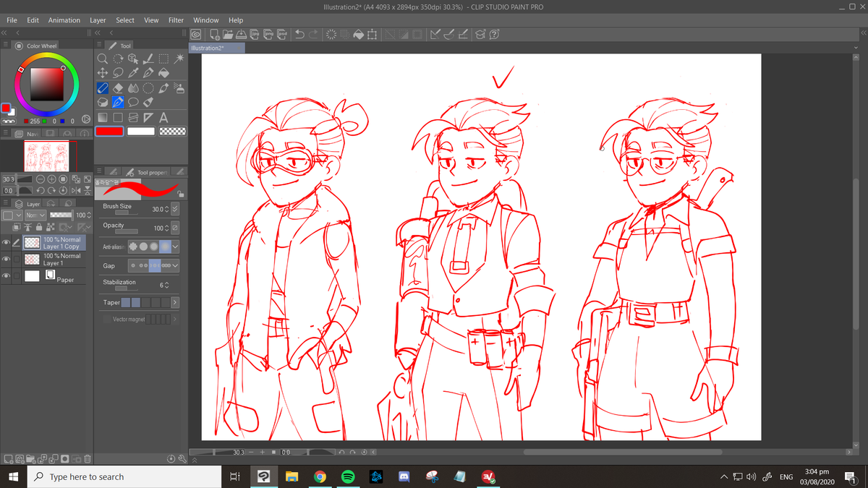
Task: Select the transparent color swatch
Action: 172,131
